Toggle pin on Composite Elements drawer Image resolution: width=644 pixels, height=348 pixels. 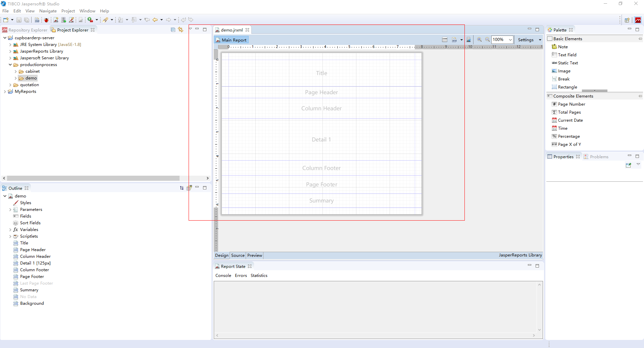point(640,96)
